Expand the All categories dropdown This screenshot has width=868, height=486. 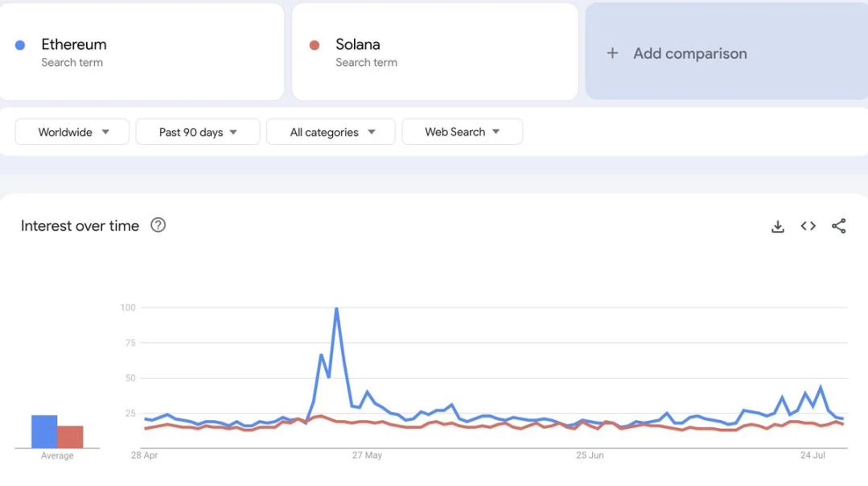click(x=330, y=131)
